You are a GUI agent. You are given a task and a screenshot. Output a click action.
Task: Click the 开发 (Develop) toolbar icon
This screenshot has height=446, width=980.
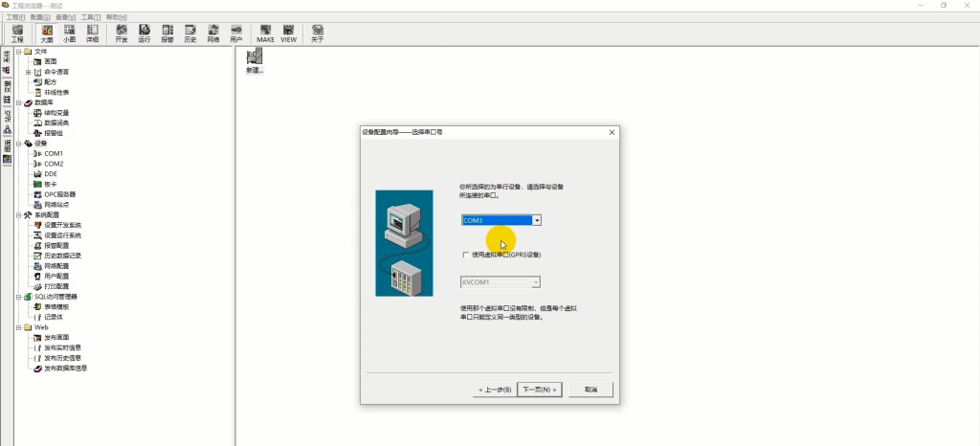point(122,34)
